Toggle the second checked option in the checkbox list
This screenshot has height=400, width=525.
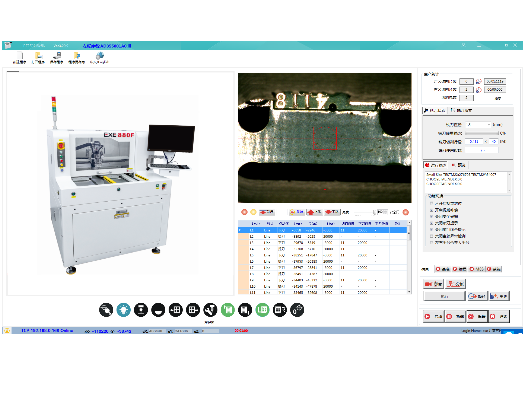[432, 216]
